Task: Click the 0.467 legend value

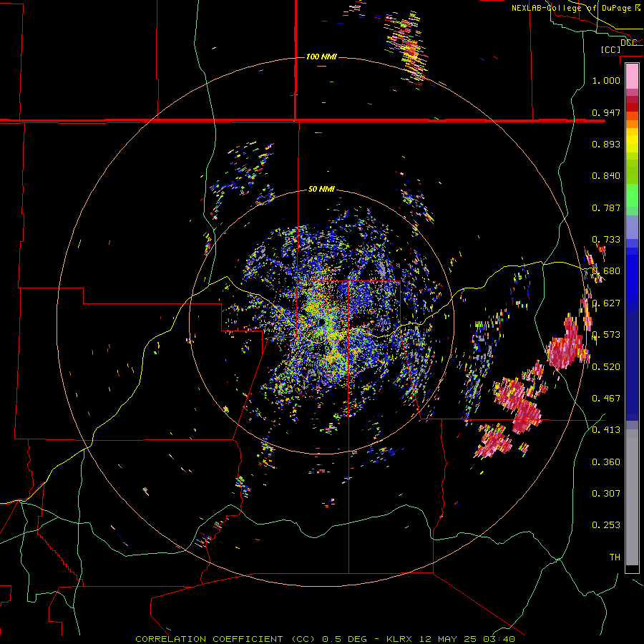Action: pyautogui.click(x=606, y=399)
